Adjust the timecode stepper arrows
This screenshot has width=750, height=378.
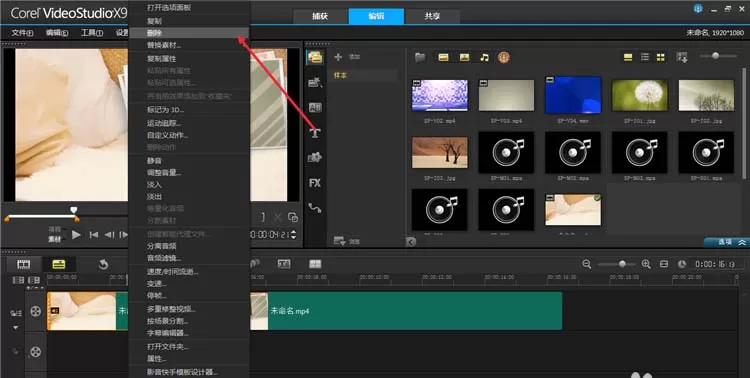(x=293, y=234)
